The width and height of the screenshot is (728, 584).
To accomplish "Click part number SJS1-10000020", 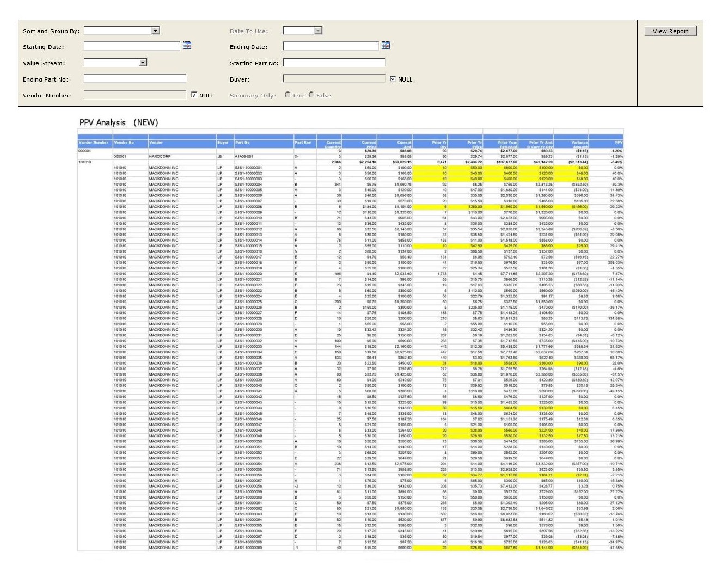I will coord(248,274).
